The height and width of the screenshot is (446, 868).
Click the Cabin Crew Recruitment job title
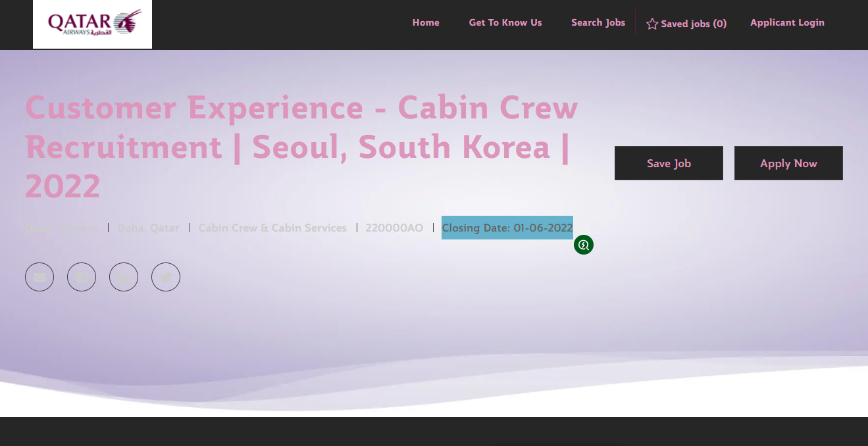point(301,147)
